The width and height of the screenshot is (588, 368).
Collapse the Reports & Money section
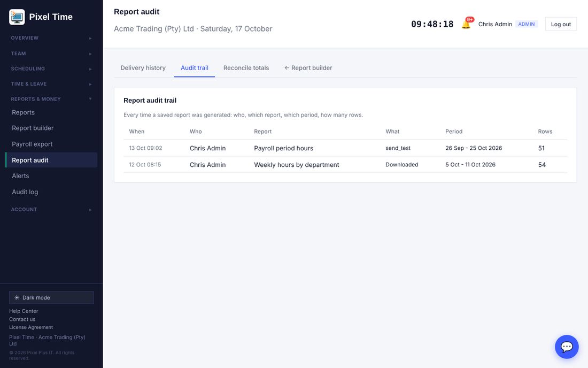tap(51, 99)
